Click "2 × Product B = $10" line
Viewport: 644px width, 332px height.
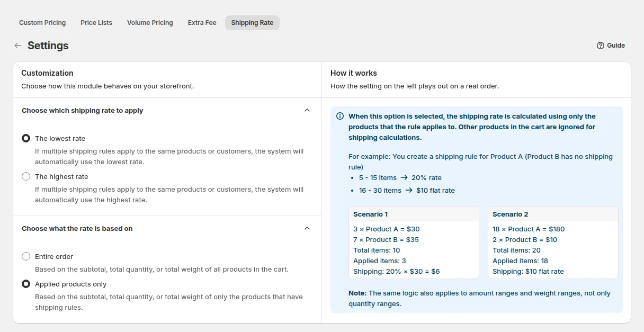(x=525, y=240)
